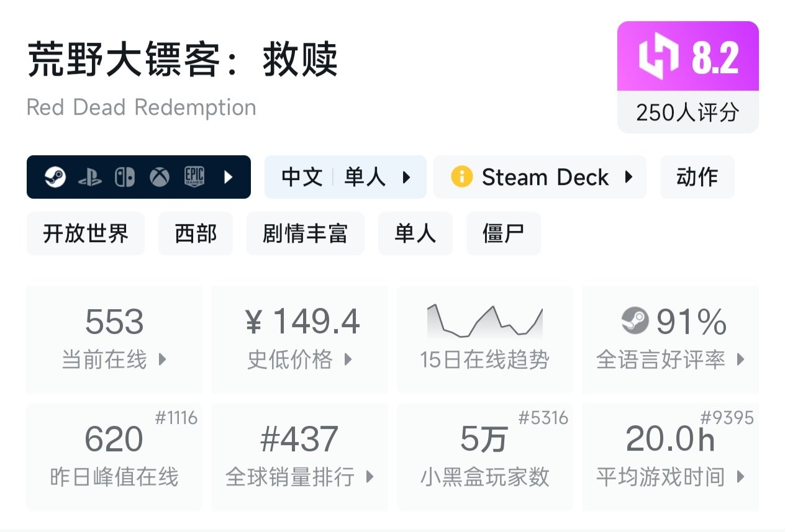This screenshot has height=532, width=785.
Task: View the 全球销量排行 #437 ranking
Action: [299, 457]
